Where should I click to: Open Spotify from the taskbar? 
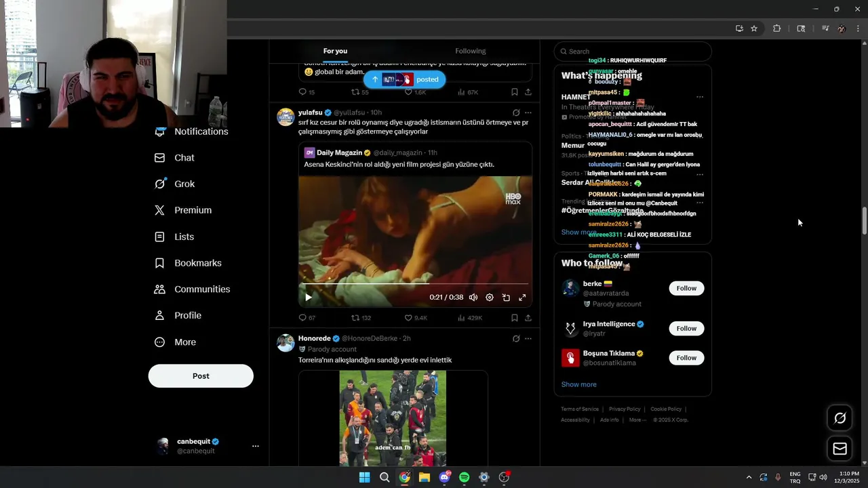click(464, 477)
